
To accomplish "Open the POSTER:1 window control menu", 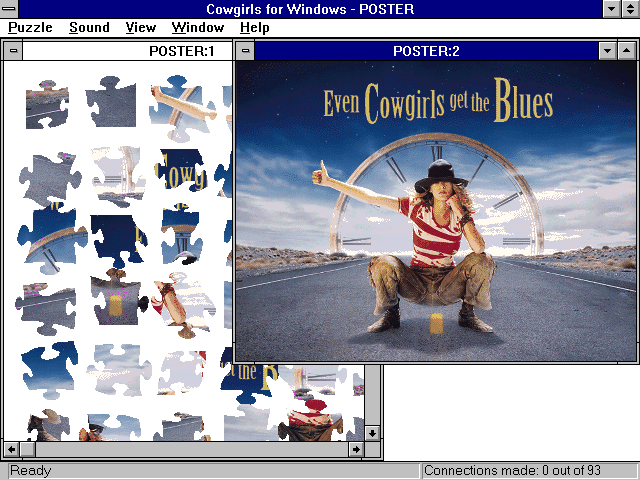I will point(13,51).
